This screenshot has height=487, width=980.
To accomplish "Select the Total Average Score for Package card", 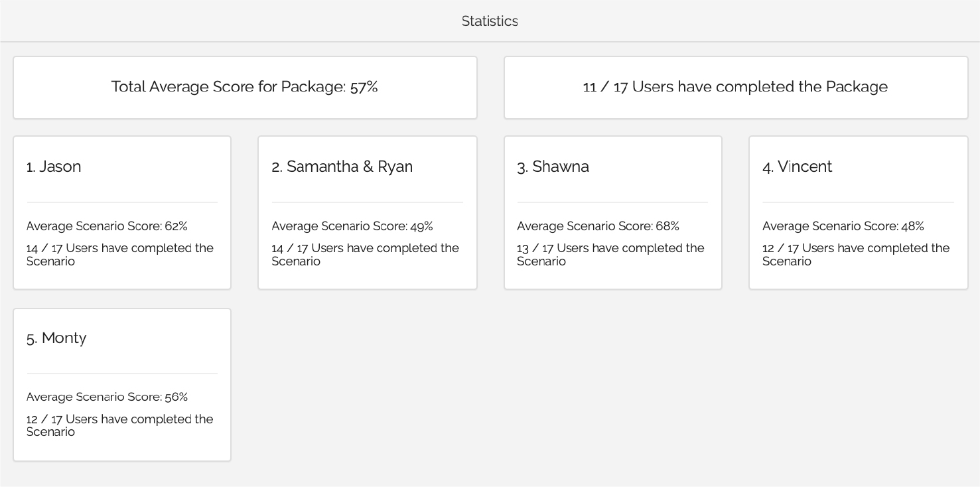I will [244, 87].
